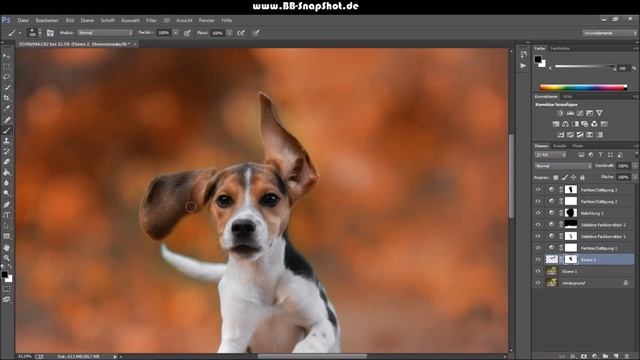Open the Bearbeiten menu

pyautogui.click(x=47, y=20)
